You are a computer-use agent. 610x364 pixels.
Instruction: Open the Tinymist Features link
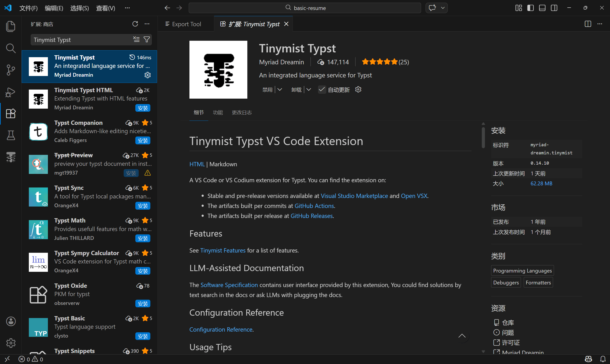coord(223,250)
